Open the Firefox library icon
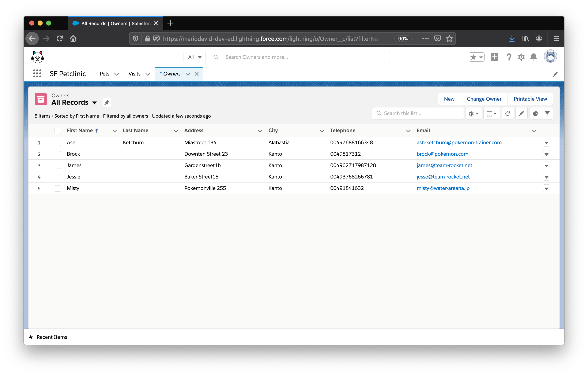588x376 pixels. pyautogui.click(x=525, y=38)
